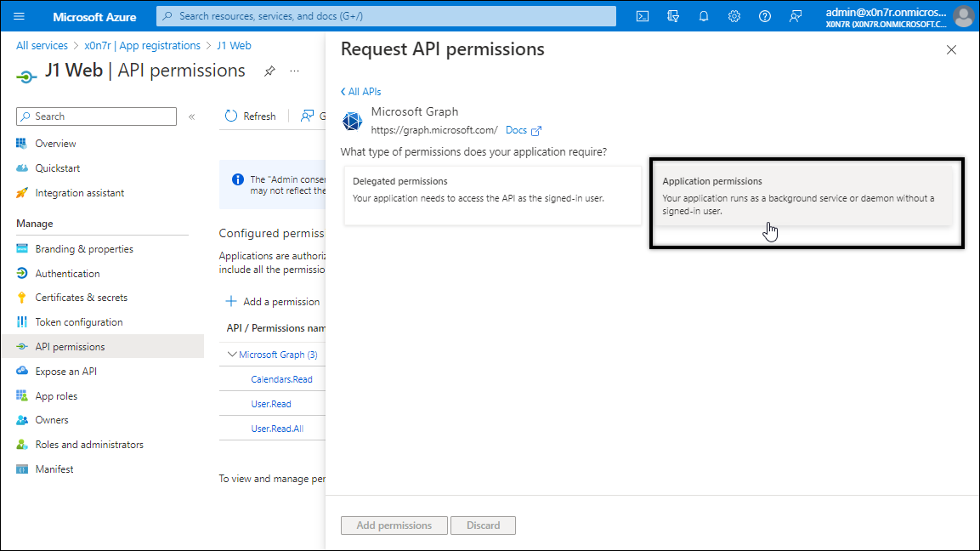The image size is (980, 551).
Task: Collapse the Microsoft Graph permissions group
Action: click(x=232, y=355)
